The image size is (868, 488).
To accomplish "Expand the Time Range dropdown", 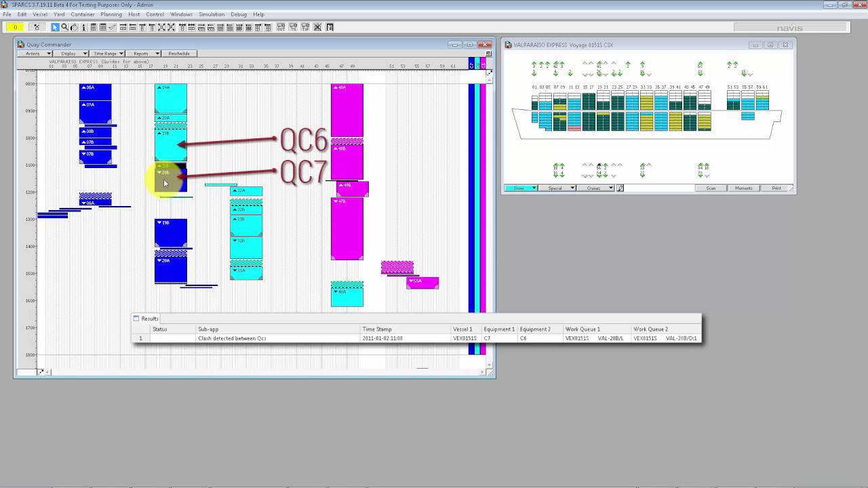I will point(107,54).
